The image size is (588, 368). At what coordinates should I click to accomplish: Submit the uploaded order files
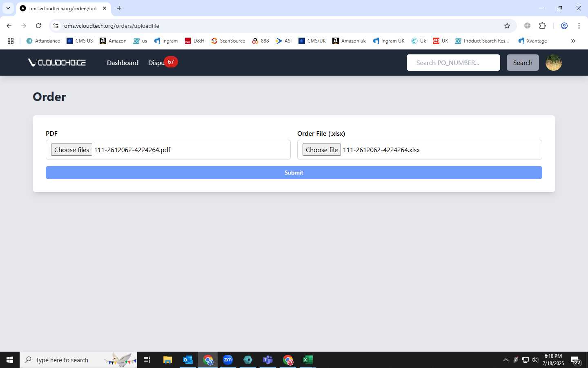pos(294,173)
